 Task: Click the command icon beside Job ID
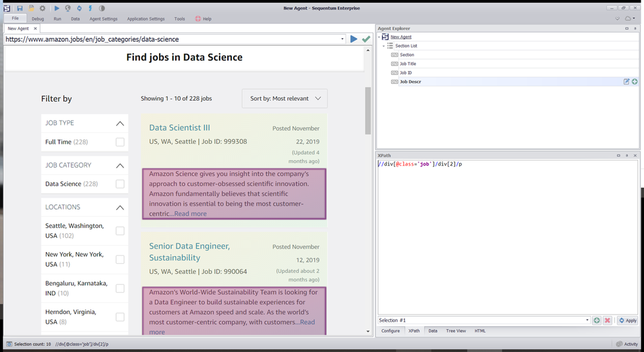click(394, 73)
